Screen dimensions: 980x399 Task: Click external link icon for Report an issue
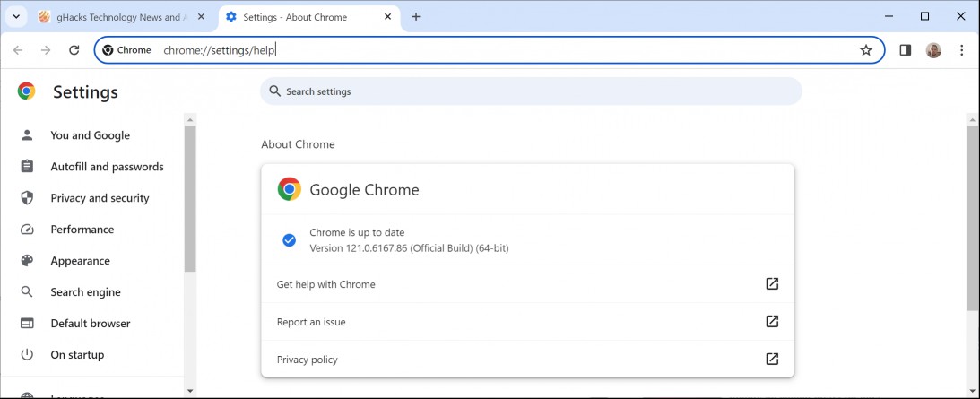772,322
